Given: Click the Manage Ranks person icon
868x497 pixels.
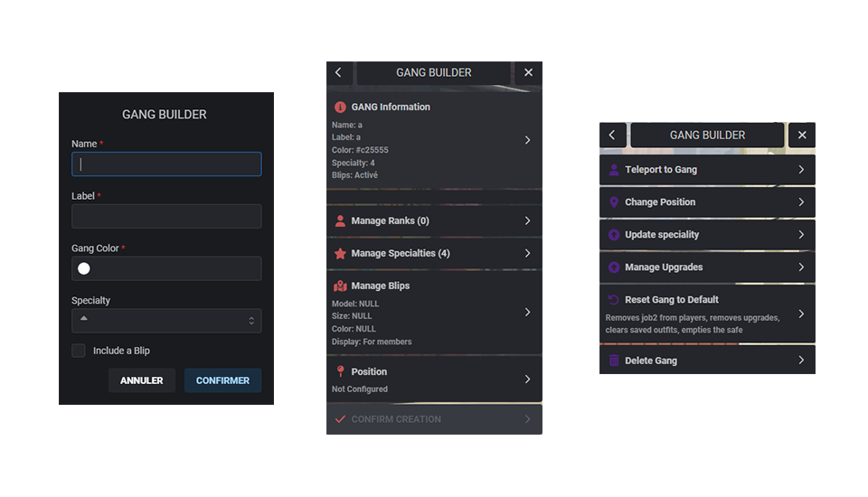Looking at the screenshot, I should [x=340, y=220].
